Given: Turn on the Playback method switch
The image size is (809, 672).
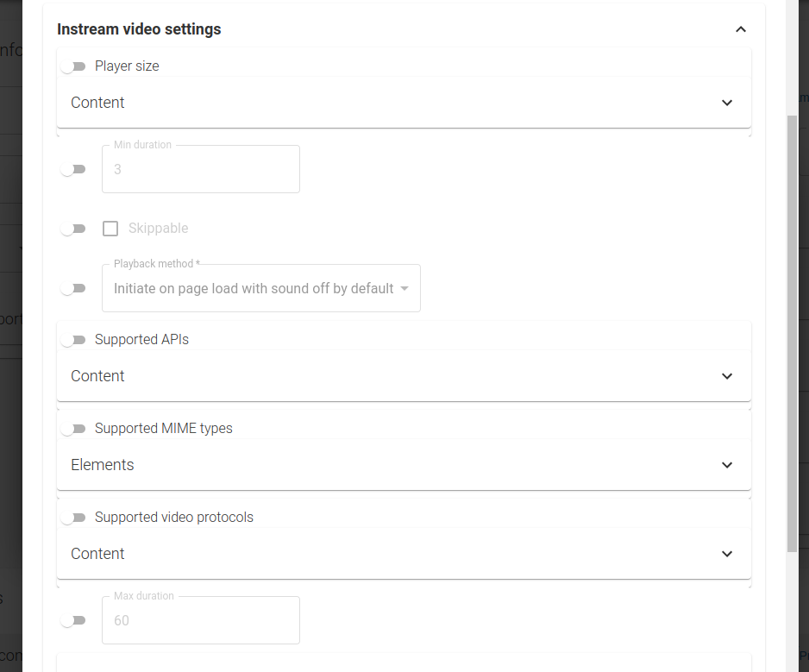Looking at the screenshot, I should [x=73, y=288].
